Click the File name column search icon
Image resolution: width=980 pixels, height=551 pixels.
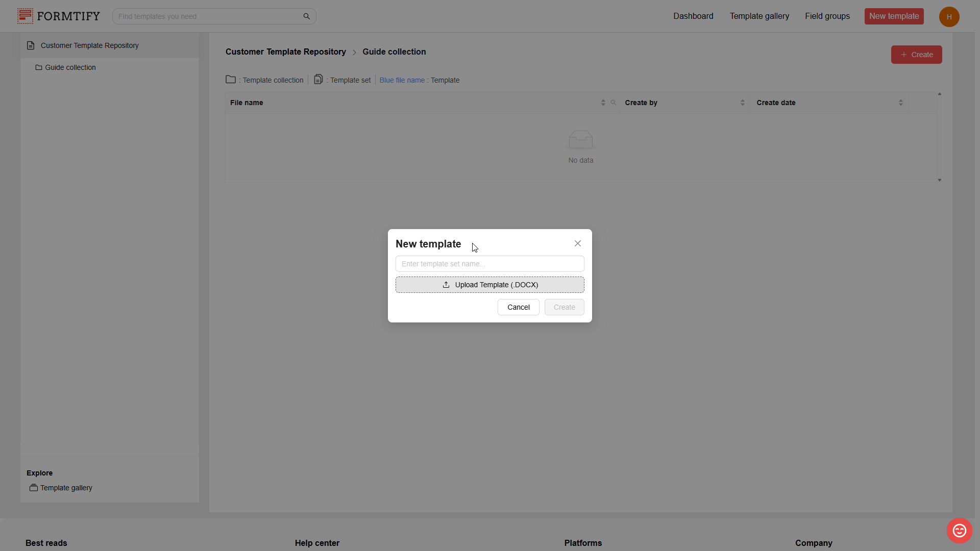click(x=614, y=103)
